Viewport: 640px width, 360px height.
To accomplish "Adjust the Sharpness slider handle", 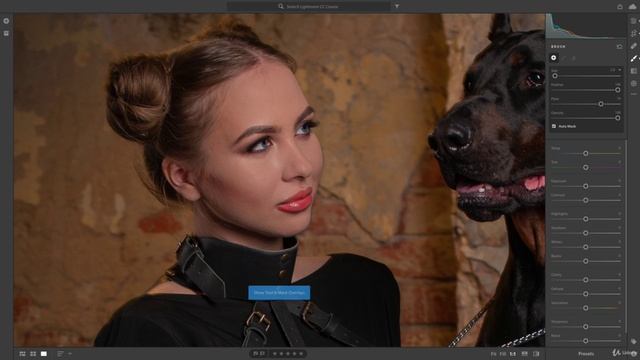I will tap(586, 327).
